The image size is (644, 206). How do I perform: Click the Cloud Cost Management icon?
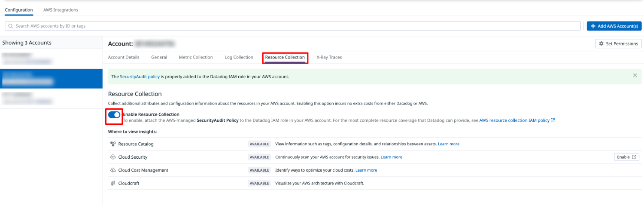tap(113, 170)
